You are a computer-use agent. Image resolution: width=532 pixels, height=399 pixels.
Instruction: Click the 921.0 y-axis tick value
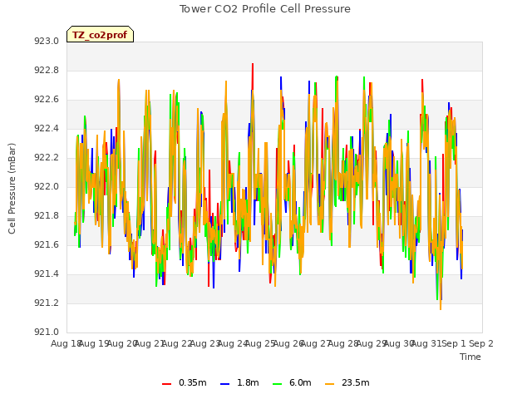[x=47, y=332]
